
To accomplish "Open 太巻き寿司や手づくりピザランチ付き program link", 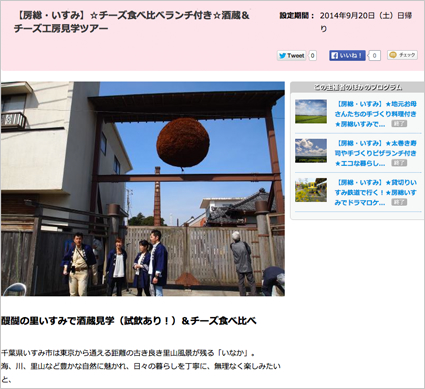I will [375, 153].
